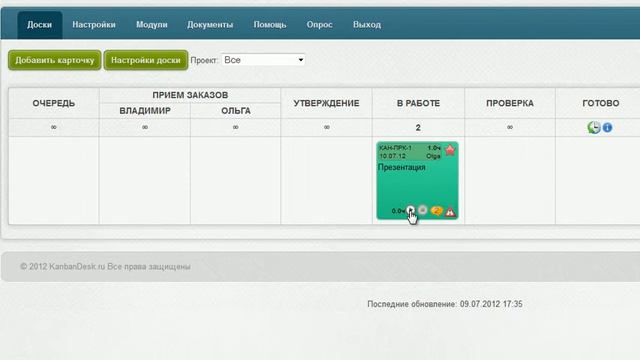Screen dimensions: 640x360
Task: Click the Владимир sub-column header
Action: [x=145, y=111]
